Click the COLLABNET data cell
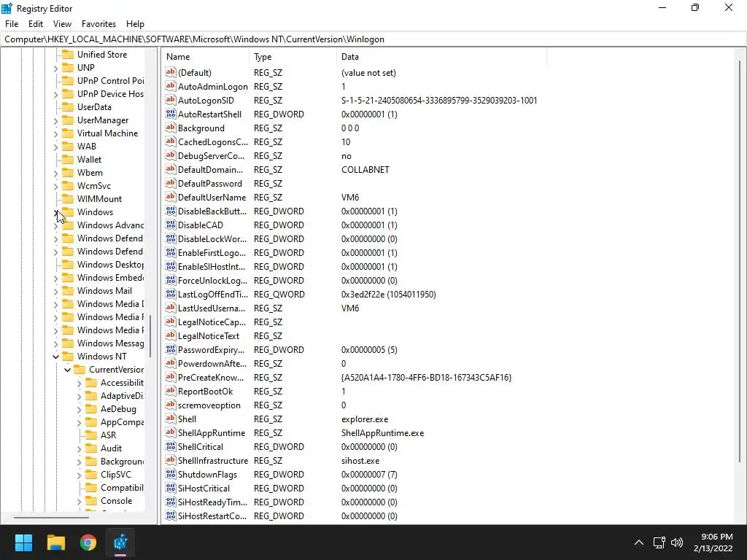Viewport: 747px width, 560px height. tap(365, 169)
